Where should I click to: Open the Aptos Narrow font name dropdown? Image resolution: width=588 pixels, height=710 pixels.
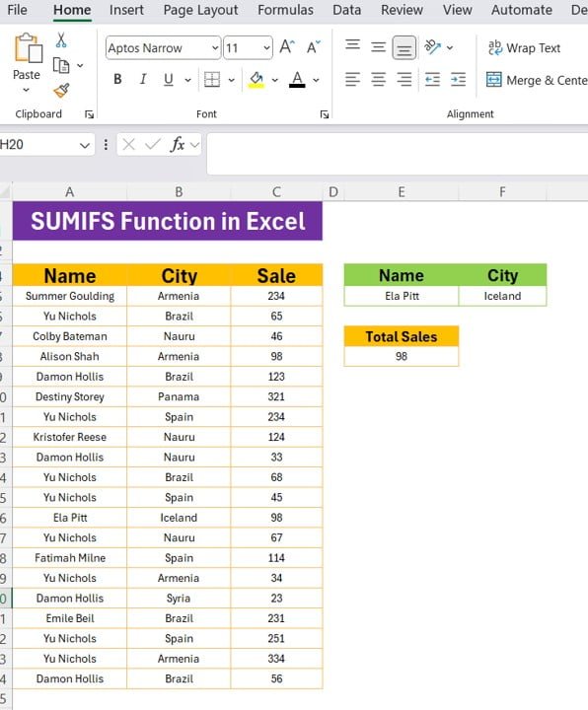tap(215, 48)
